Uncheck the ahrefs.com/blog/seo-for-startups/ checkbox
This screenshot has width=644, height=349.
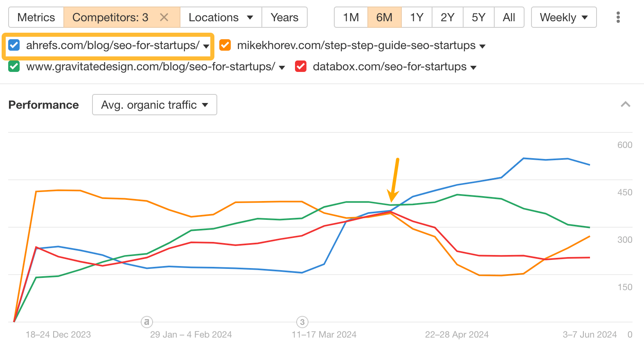pos(14,45)
